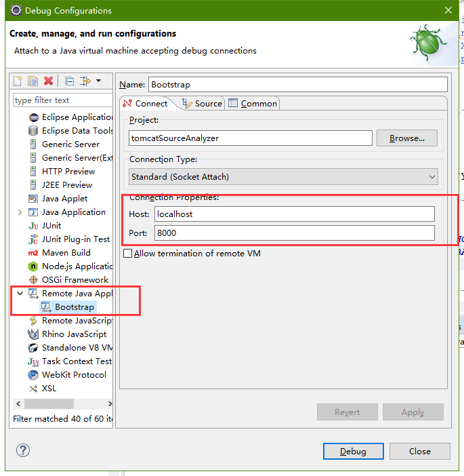Click the Node.js Application icon
The image size is (464, 476).
click(x=33, y=266)
